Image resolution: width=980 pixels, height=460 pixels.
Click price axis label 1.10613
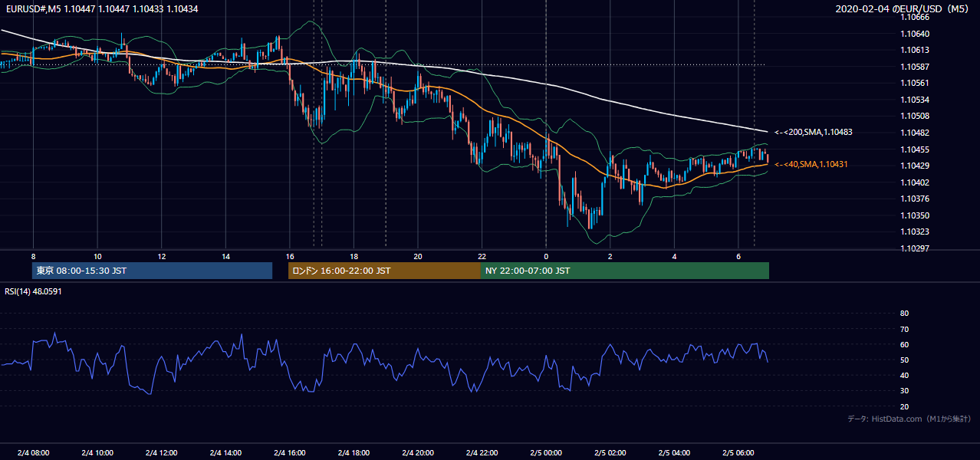[916, 50]
